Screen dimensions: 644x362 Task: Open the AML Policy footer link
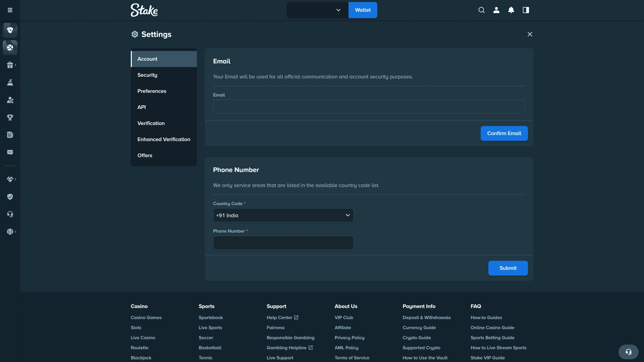346,348
